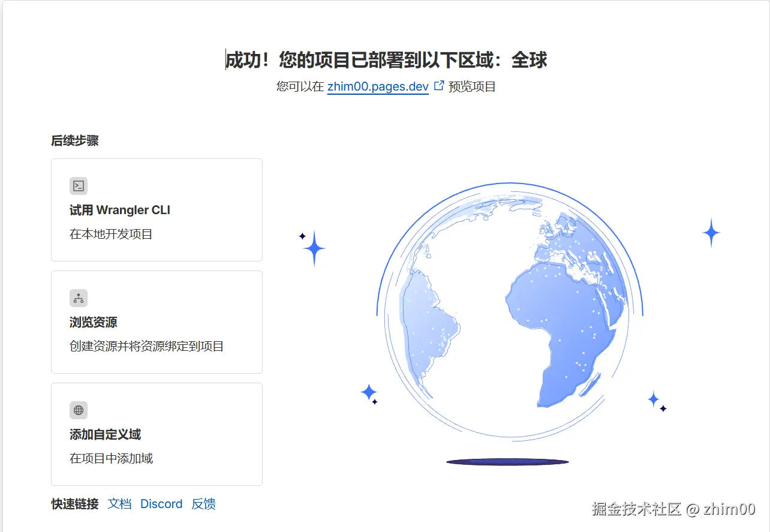Click 创建资源并将资源绑定到项目 description
This screenshot has height=532, width=770.
coord(146,346)
